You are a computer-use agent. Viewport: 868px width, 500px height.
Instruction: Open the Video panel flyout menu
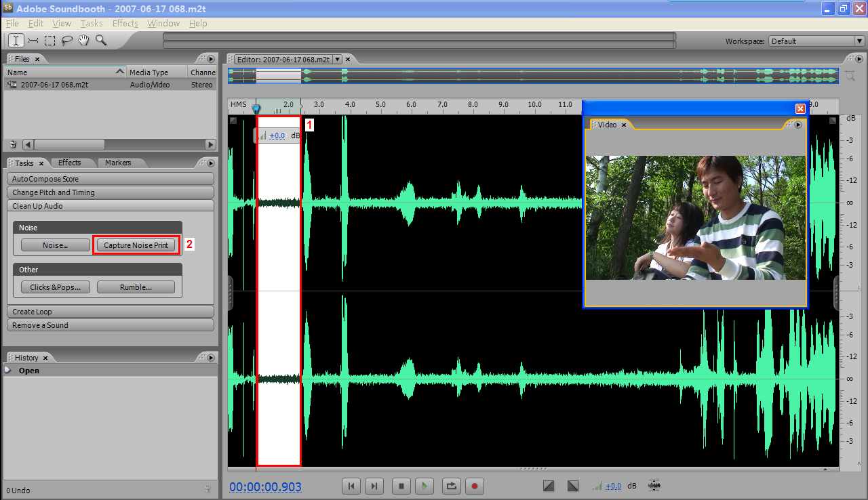click(798, 125)
